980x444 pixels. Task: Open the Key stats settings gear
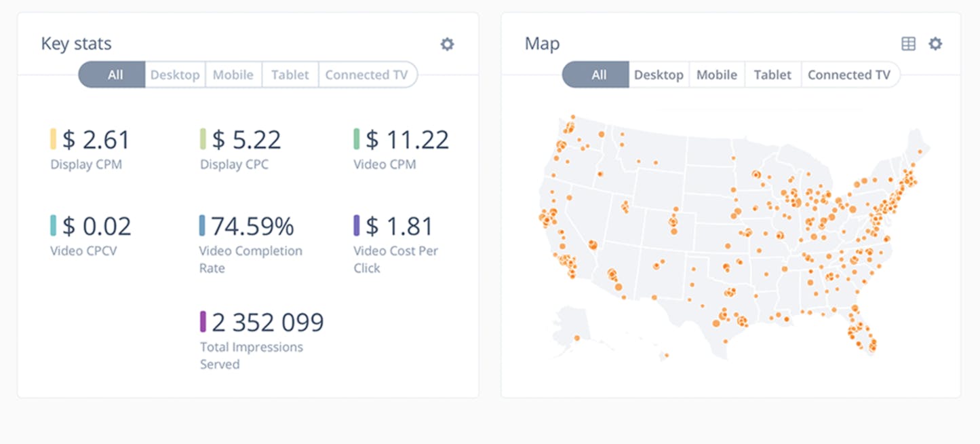tap(447, 44)
